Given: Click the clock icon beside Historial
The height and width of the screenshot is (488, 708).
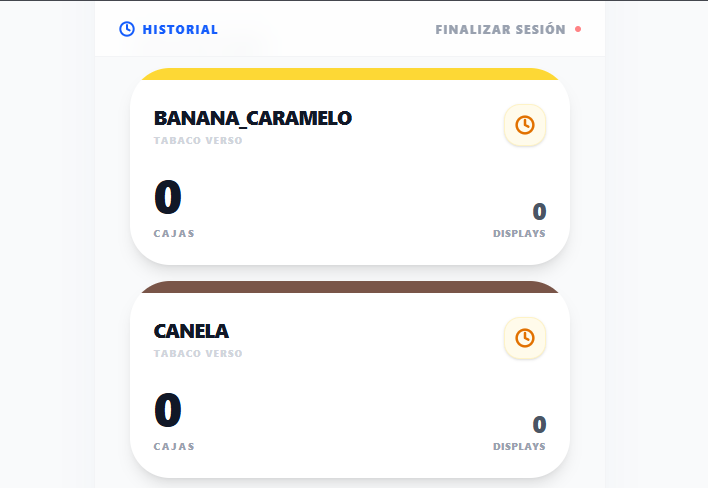Looking at the screenshot, I should coord(127,29).
